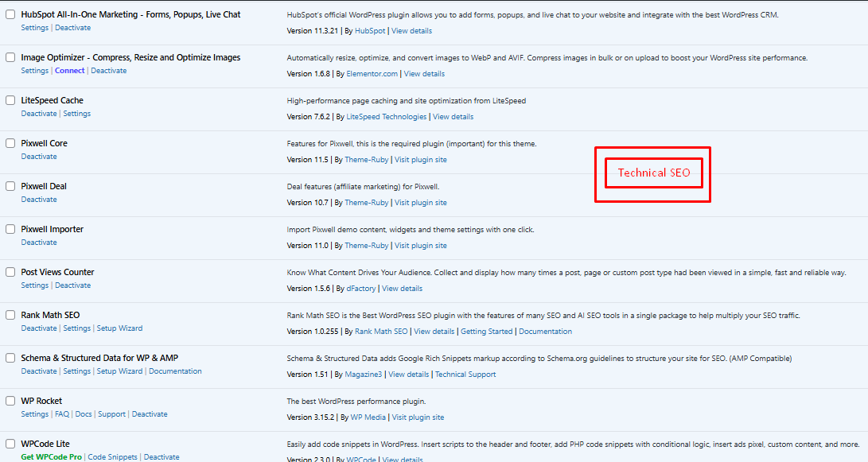Check the HubSpot All-In-One Marketing plugin checkbox
868x462 pixels.
click(x=10, y=14)
